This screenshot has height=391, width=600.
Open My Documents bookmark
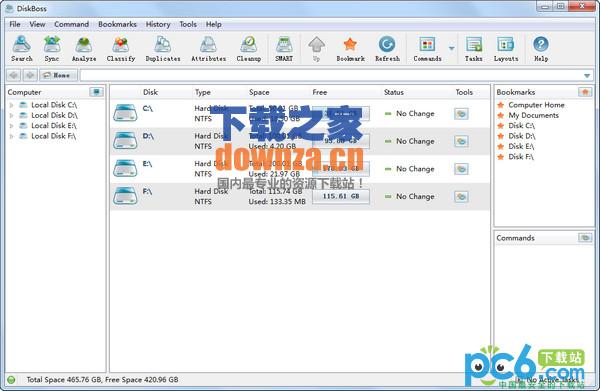point(533,115)
